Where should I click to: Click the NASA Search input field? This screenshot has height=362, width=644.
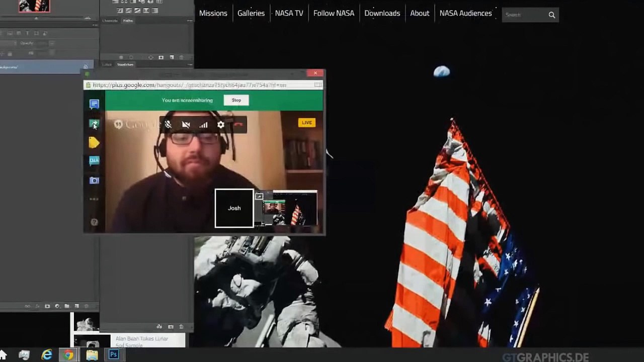pos(525,15)
